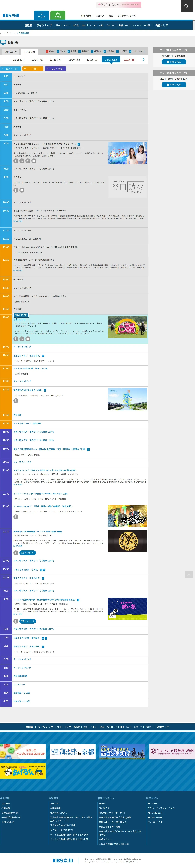Screen dimensions: 195x868
Task: Send message for 岡崎体育の京の観察日記
Action: tap(28, 553)
